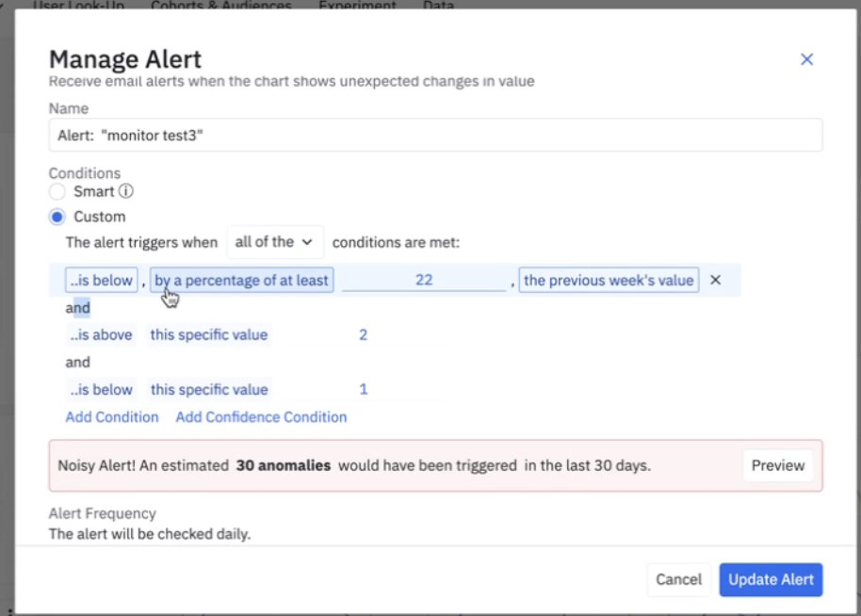Cancel the alert changes
Image resolution: width=861 pixels, height=616 pixels.
coord(678,580)
